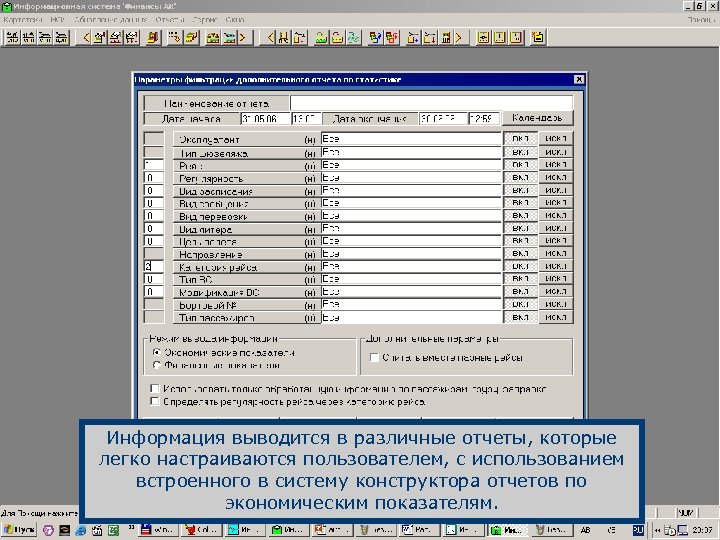720x540 pixels.
Task: Click the blue and red blocks toolbar icon
Action: point(376,37)
